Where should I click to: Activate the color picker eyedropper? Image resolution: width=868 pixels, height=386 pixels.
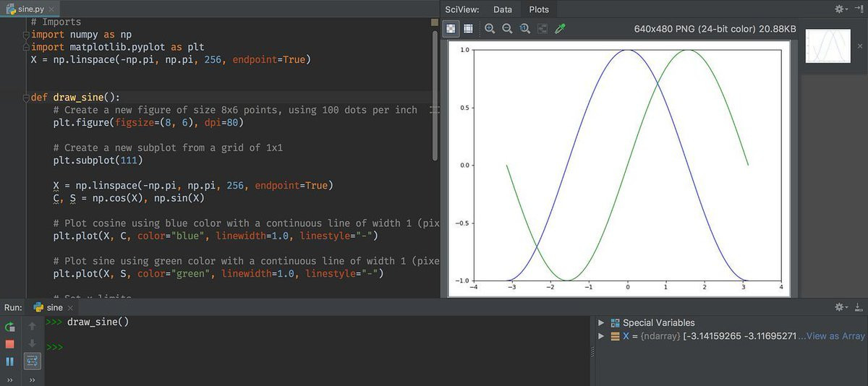(559, 29)
